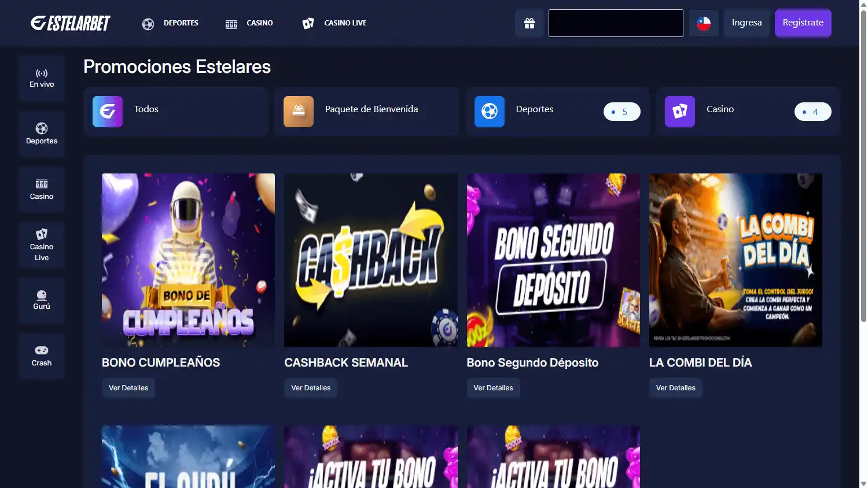The width and height of the screenshot is (868, 488).
Task: Select the Casino promotions filter label
Action: pyautogui.click(x=720, y=109)
